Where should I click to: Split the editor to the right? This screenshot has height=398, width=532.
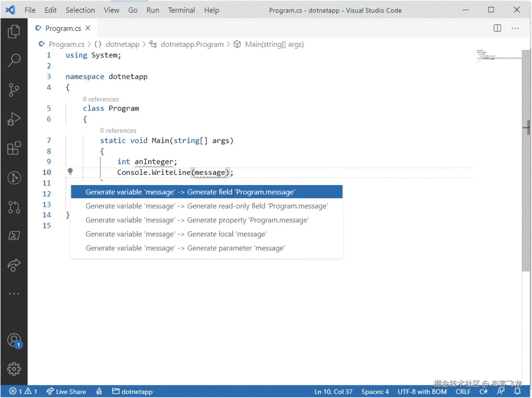point(497,28)
